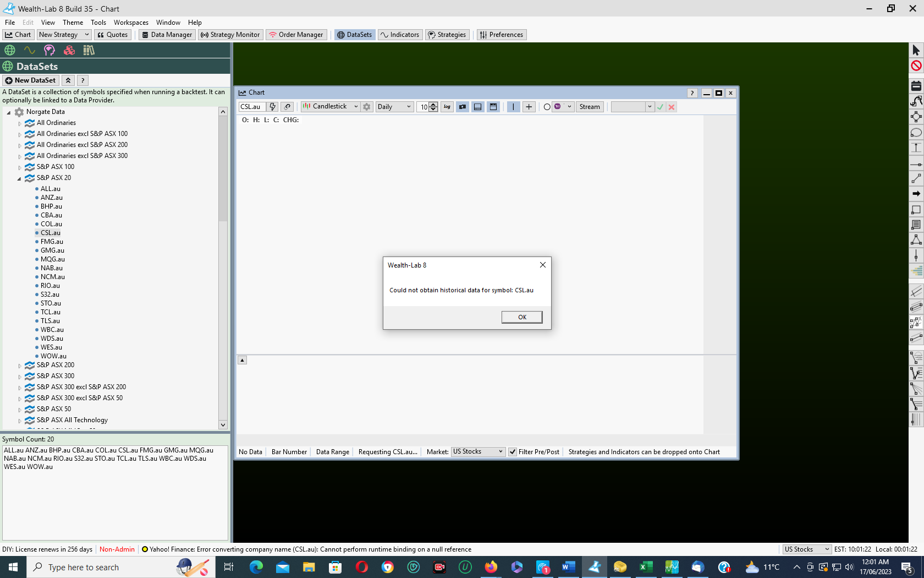Open the Data Manager from the toolbar
The height and width of the screenshot is (578, 924).
click(167, 35)
